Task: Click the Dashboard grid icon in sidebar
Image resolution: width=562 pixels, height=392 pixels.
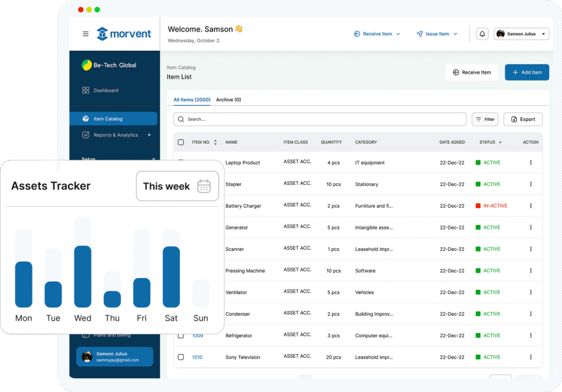Action: pos(86,90)
